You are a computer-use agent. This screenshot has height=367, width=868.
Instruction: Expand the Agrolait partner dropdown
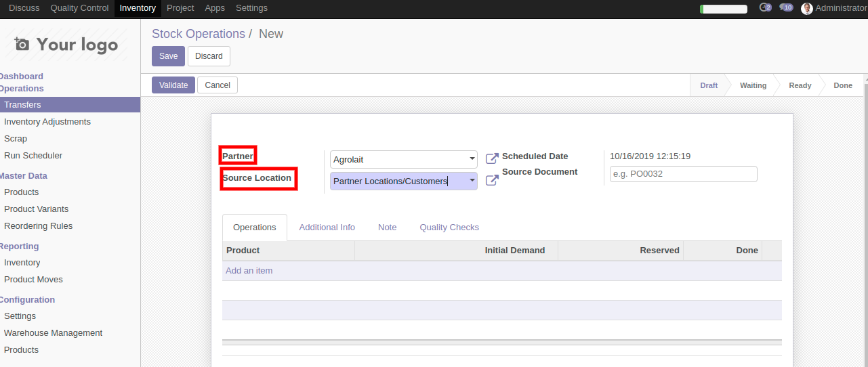click(x=472, y=160)
